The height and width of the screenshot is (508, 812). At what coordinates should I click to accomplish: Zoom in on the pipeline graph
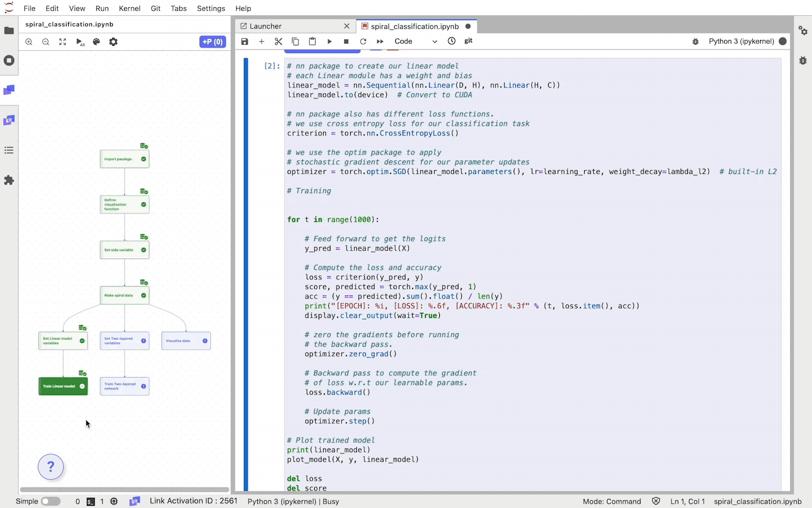[29, 42]
